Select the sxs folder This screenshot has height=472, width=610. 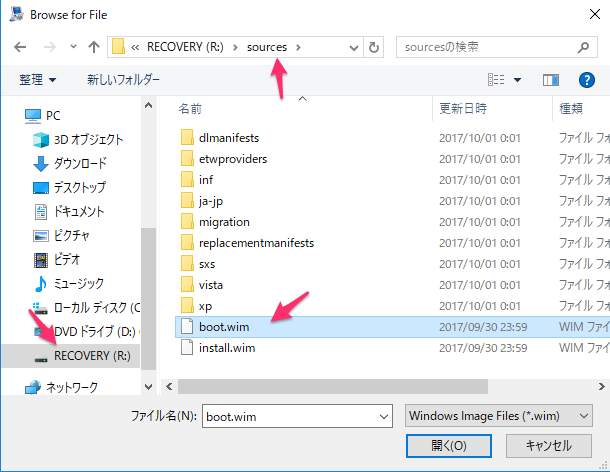(x=207, y=264)
